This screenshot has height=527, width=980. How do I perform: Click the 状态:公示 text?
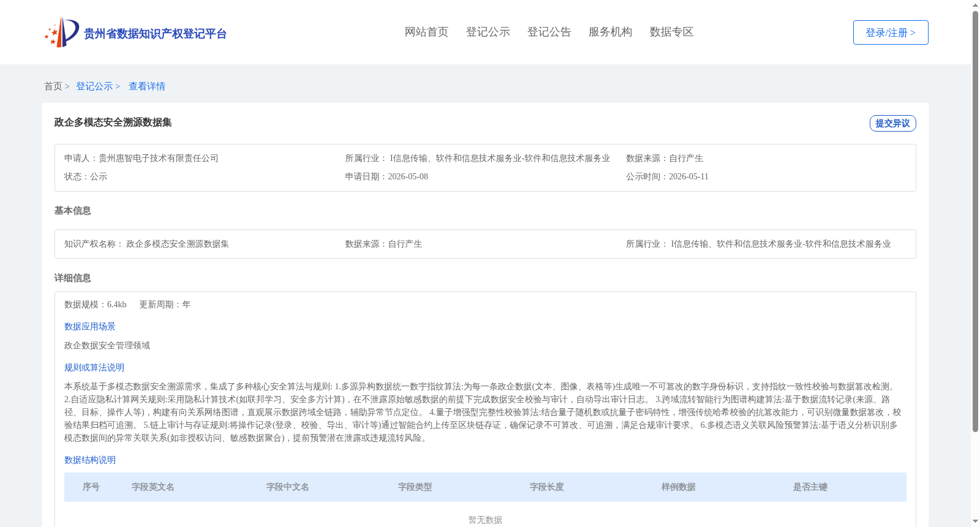pos(86,176)
